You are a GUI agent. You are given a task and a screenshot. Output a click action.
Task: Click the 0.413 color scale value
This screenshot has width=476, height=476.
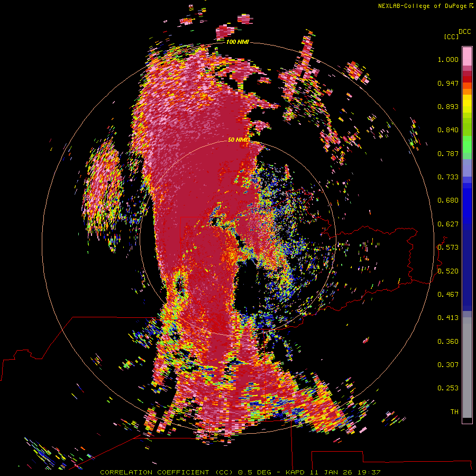(448, 318)
